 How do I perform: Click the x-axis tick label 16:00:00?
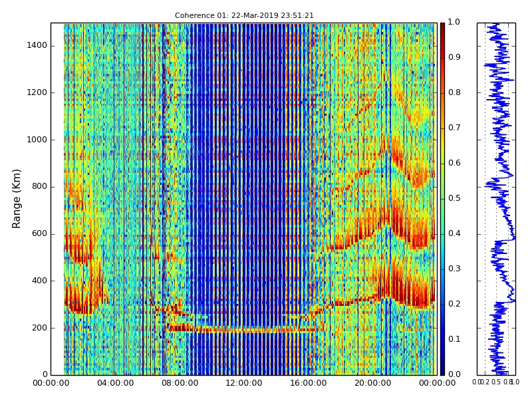pyautogui.click(x=309, y=384)
